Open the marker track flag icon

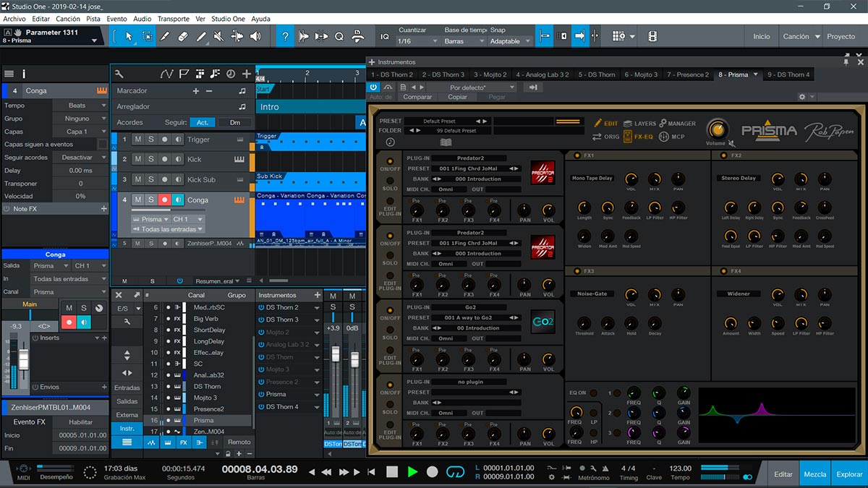(x=184, y=73)
